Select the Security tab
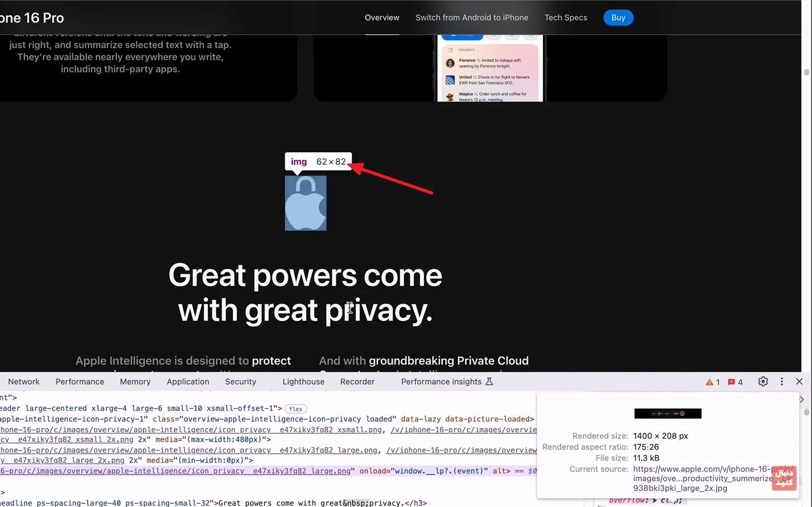 (240, 382)
